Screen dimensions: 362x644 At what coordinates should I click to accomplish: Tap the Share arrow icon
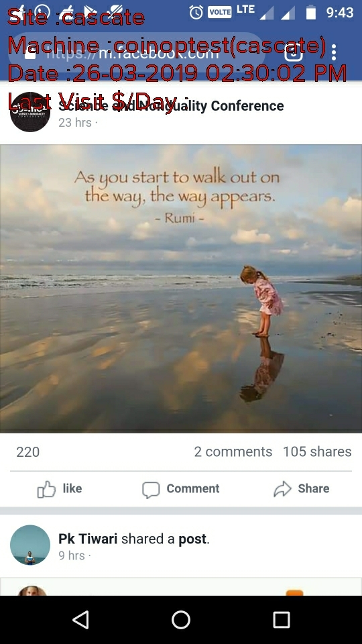tap(282, 489)
